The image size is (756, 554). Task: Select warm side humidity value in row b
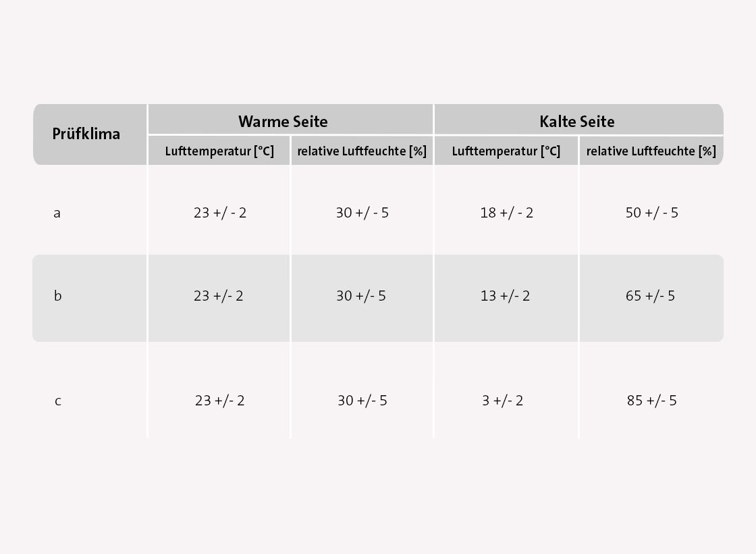click(361, 296)
